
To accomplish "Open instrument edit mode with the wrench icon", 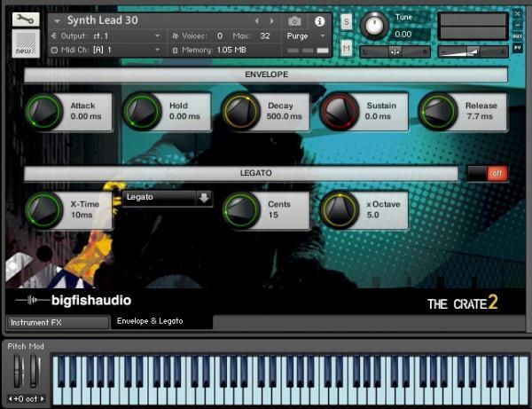I will tap(27, 18).
